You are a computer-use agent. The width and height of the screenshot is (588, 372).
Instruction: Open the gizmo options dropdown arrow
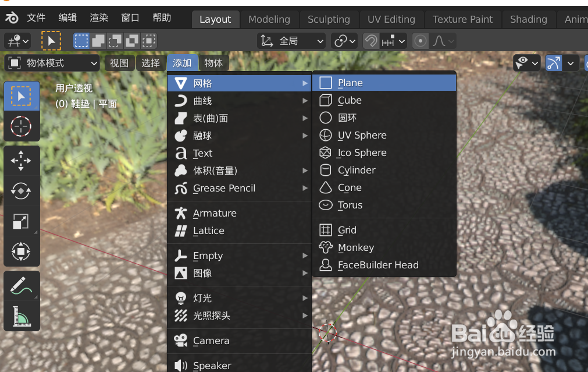(571, 63)
